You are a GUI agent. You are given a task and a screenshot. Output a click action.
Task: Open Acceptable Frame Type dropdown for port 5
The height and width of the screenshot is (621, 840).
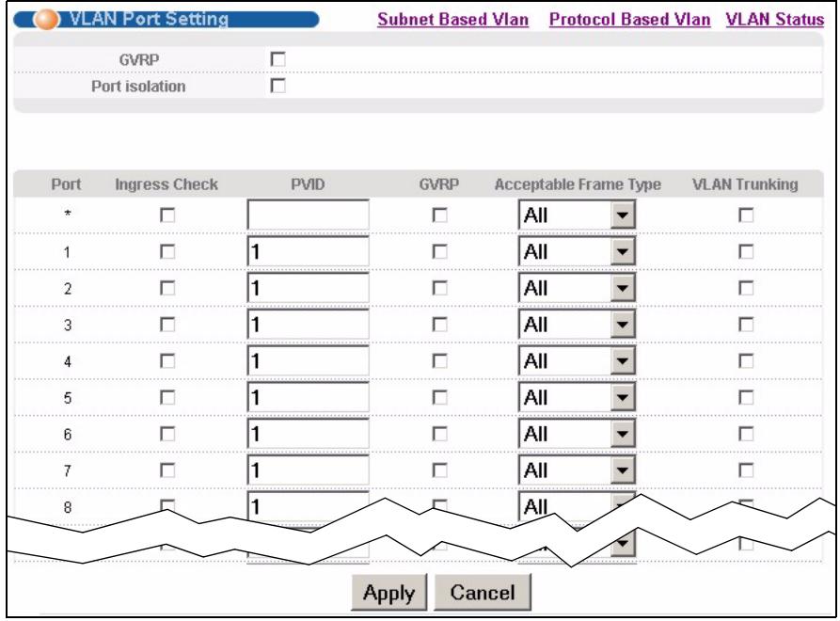point(577,397)
